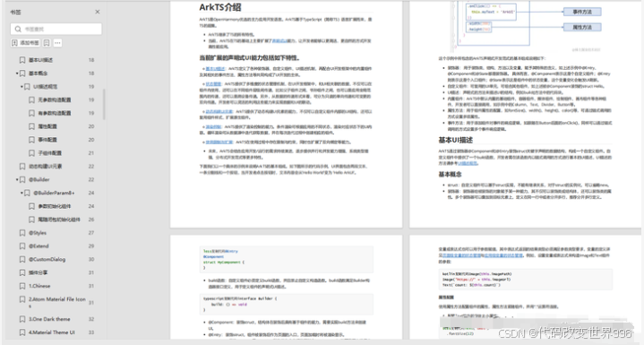This screenshot has width=644, height=345.
Task: Click the bookmark icon beside @Extend
Action: [x=22, y=246]
